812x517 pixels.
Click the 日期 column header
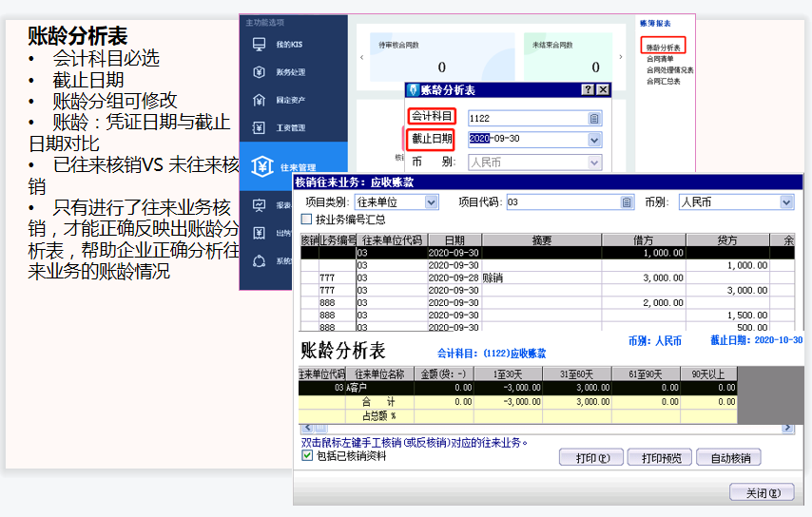tap(454, 240)
